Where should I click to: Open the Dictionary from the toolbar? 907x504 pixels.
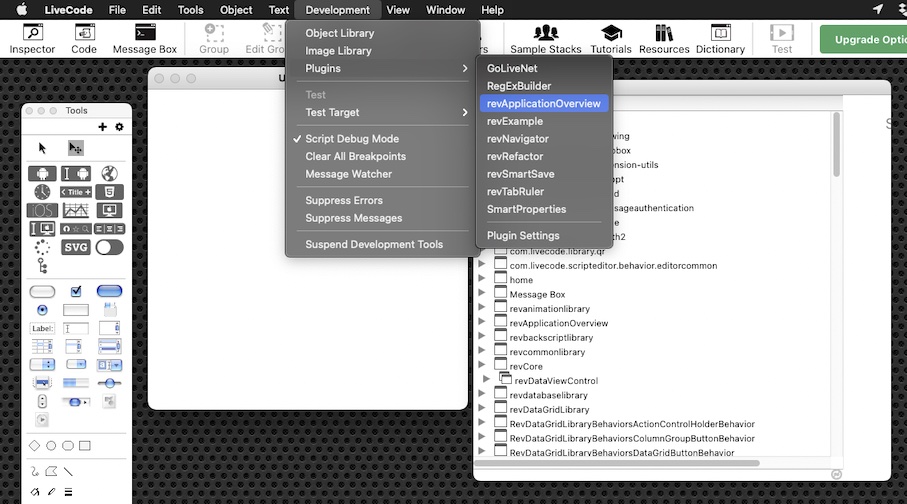point(720,39)
